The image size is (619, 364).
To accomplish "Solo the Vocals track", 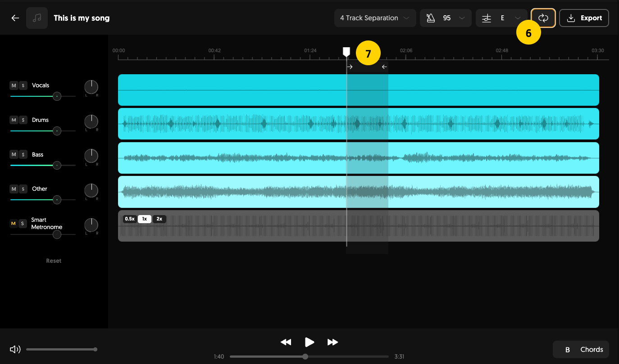I will 23,85.
